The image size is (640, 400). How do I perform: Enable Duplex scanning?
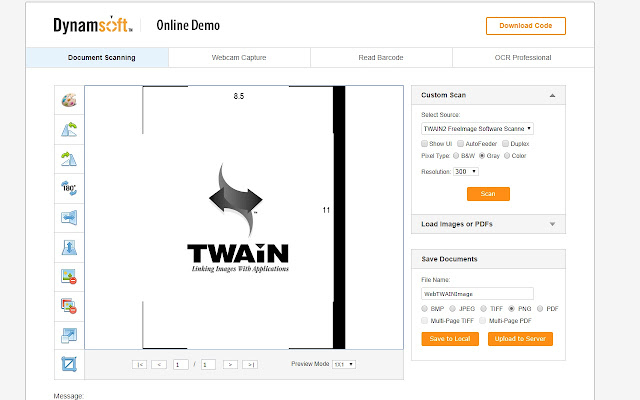tap(505, 144)
